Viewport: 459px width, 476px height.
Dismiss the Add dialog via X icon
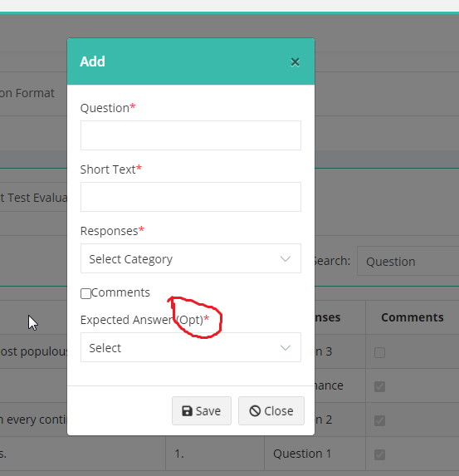[x=295, y=62]
